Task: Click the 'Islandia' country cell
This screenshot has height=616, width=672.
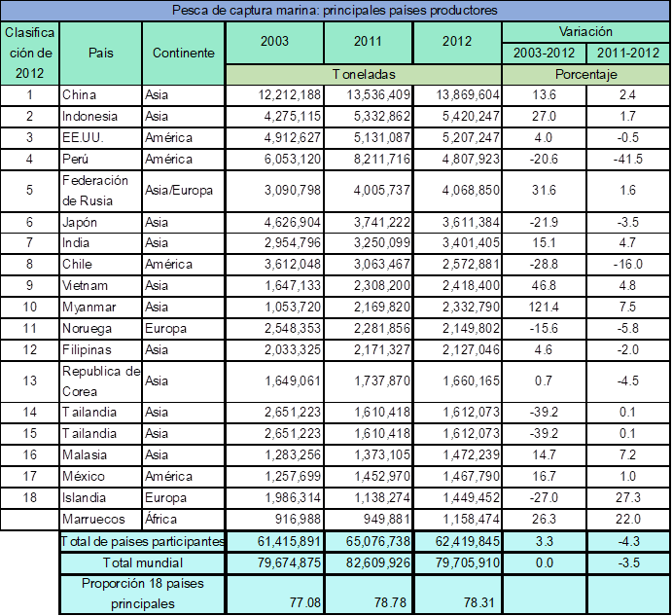Action: coord(101,498)
